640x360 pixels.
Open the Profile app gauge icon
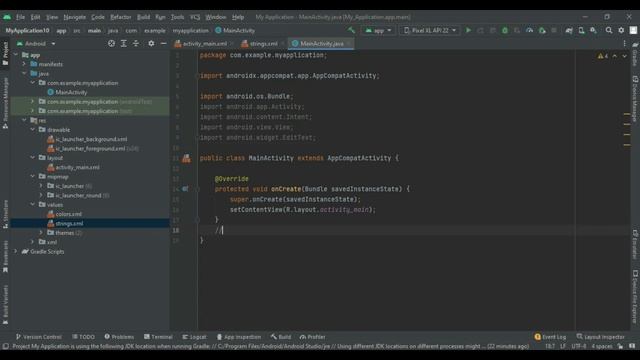point(529,31)
